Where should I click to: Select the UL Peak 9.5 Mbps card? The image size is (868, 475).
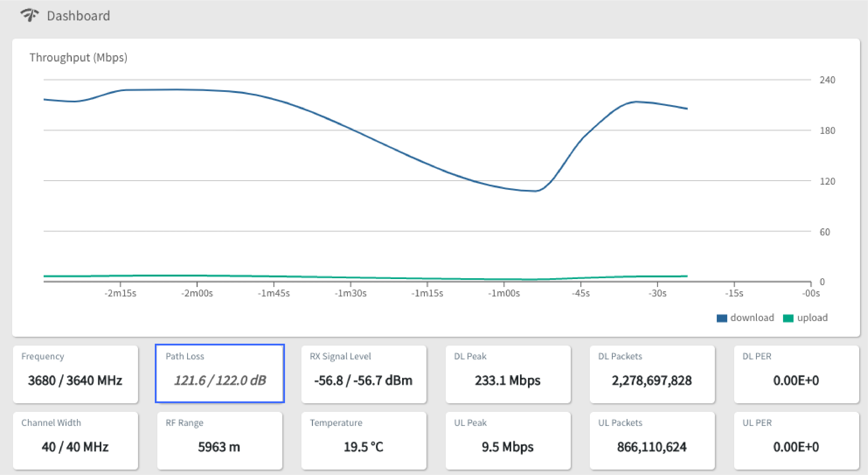click(x=508, y=441)
